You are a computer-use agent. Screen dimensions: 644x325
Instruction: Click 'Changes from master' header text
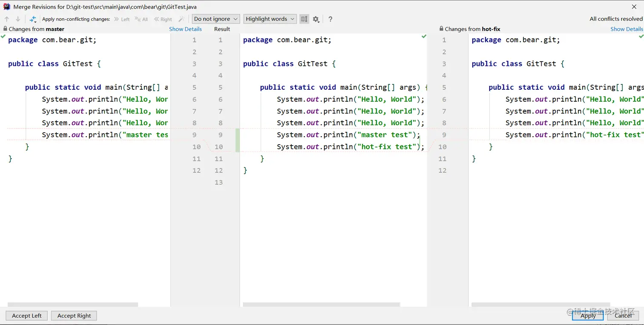point(37,29)
